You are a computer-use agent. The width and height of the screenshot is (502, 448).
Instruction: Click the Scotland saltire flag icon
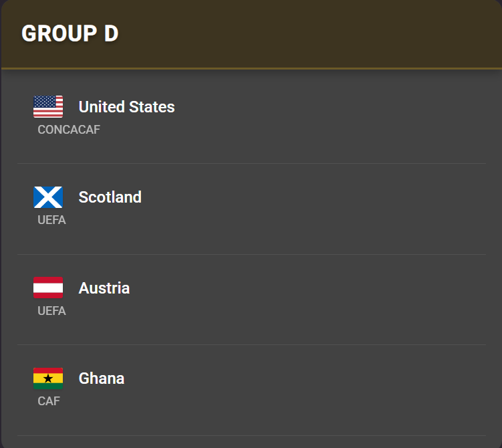click(48, 197)
